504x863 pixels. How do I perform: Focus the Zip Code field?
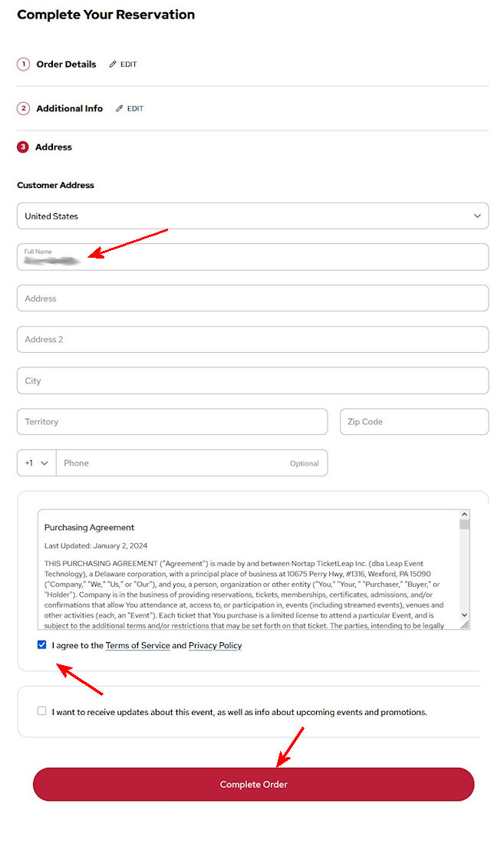(413, 422)
